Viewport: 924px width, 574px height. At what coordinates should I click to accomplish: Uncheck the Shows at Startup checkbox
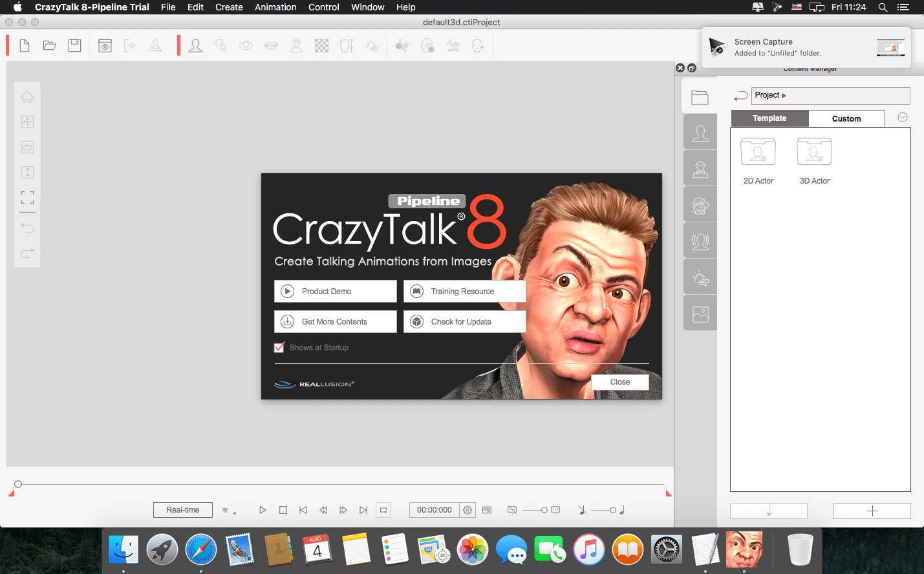(x=279, y=348)
